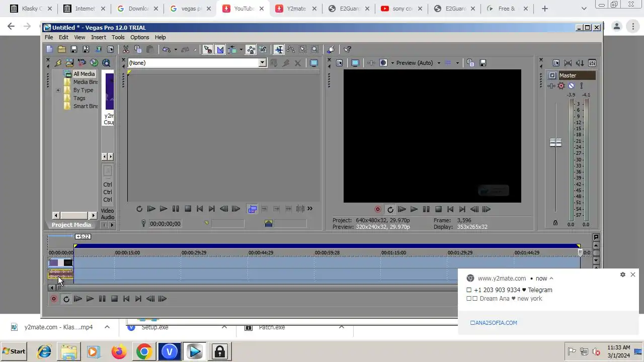Switch to the Project Media tab

[71, 225]
